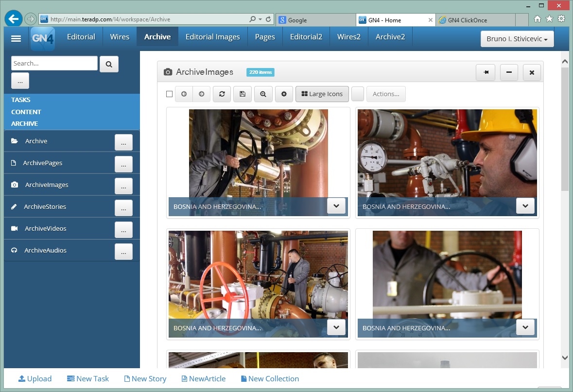Toggle the select-all checkbox in toolbar
The height and width of the screenshot is (392, 573).
[x=169, y=94]
